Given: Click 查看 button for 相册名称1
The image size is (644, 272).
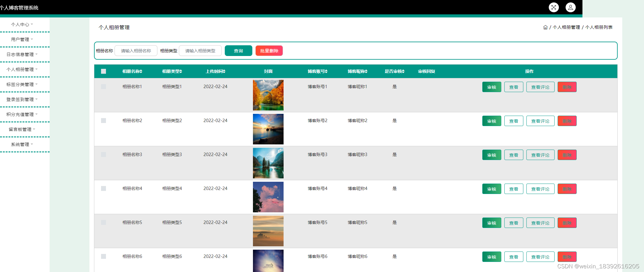Looking at the screenshot, I should pos(514,87).
